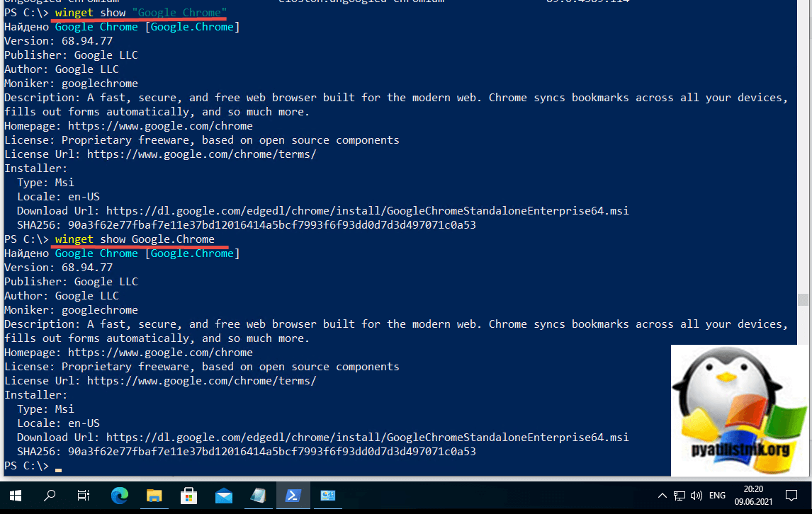The height and width of the screenshot is (514, 812).
Task: Open the network status tray icon
Action: coord(680,496)
